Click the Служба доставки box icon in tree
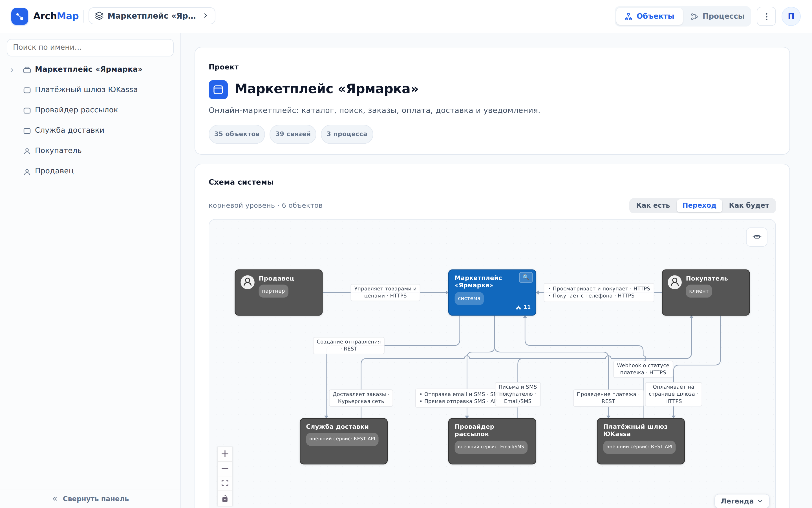Viewport: 812px width, 508px height. (27, 131)
